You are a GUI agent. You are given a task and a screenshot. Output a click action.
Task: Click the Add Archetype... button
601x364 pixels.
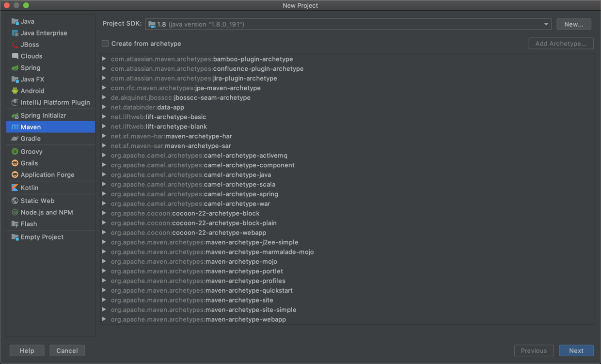(561, 44)
